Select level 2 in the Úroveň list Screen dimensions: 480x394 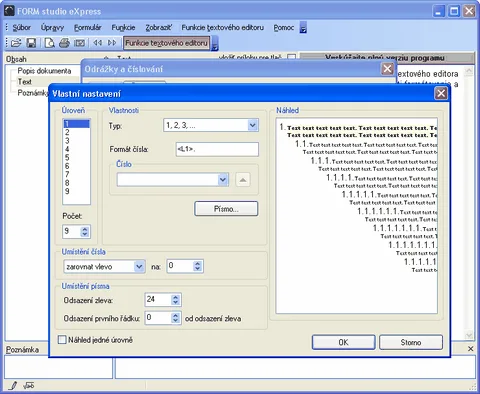76,132
